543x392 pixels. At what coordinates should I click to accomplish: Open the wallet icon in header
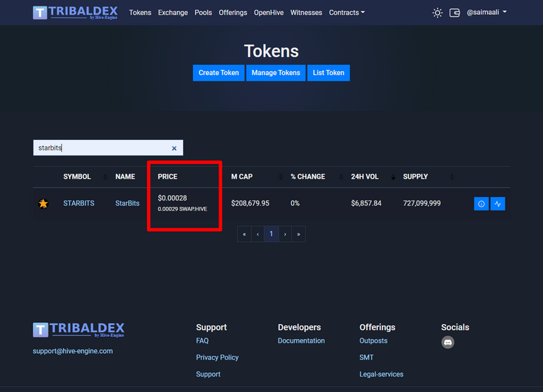(455, 13)
